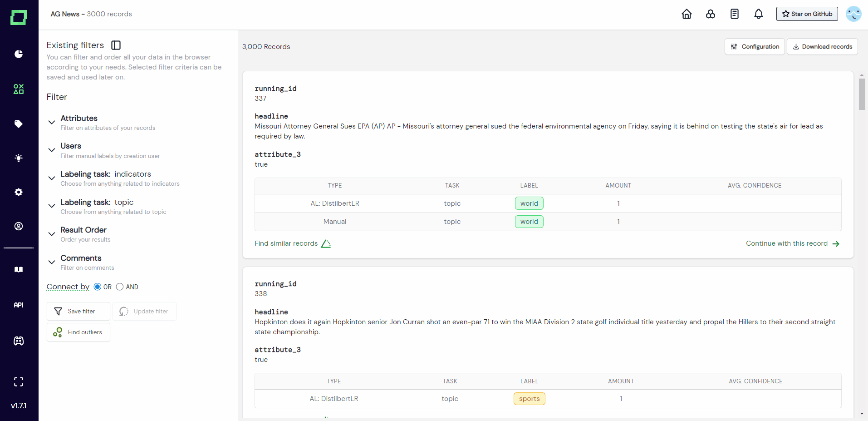Click the Find outliers button

click(78, 332)
